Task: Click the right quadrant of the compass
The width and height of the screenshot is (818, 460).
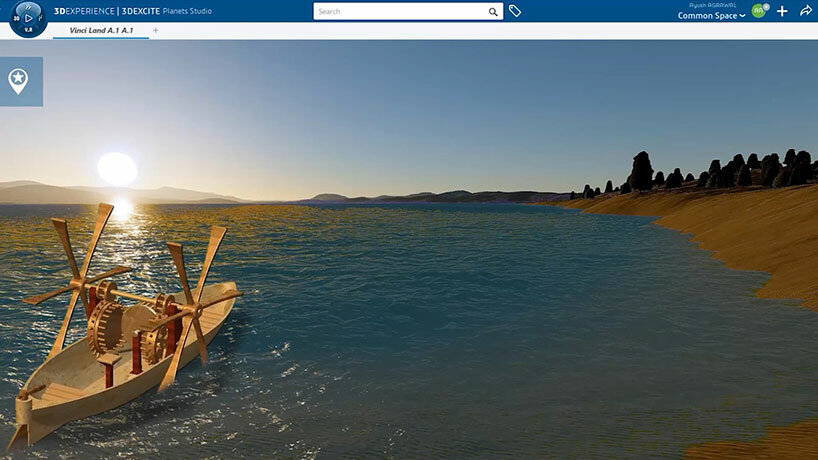Action: 41,18
